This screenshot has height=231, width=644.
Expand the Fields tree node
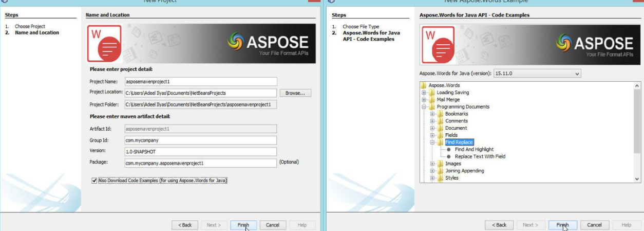point(432,135)
